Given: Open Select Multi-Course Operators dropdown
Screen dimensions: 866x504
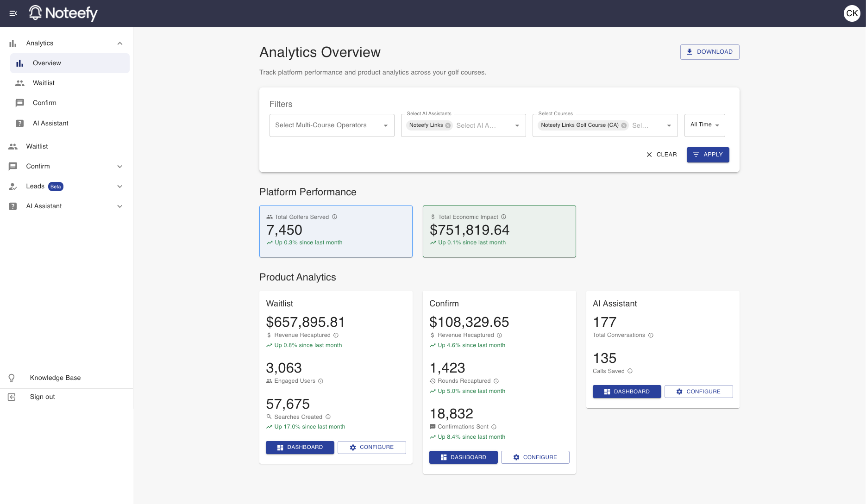Looking at the screenshot, I should [x=332, y=125].
